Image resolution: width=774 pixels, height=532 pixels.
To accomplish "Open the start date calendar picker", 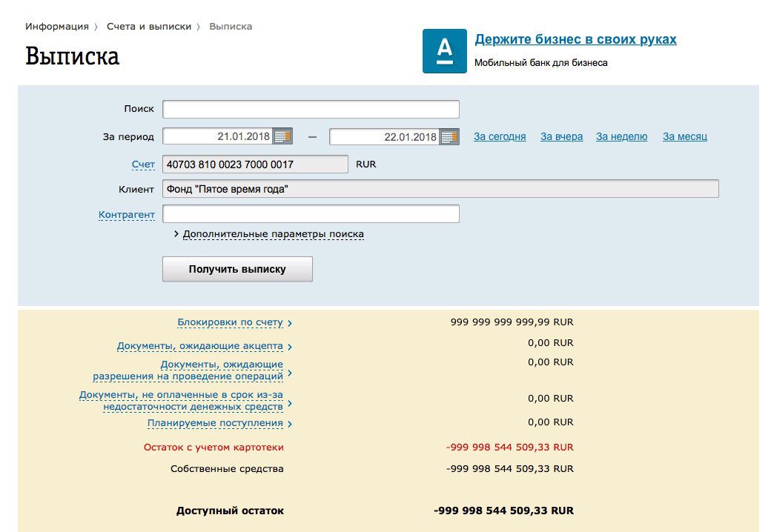I will [x=282, y=136].
